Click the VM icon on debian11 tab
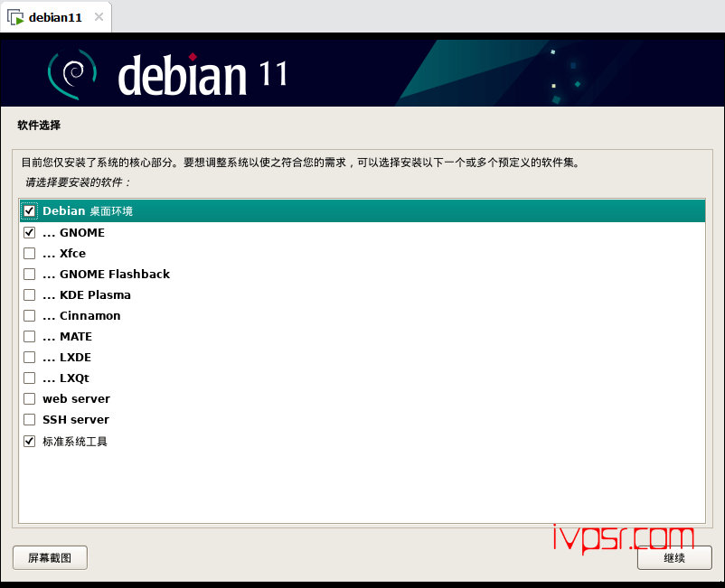The height and width of the screenshot is (588, 725). point(15,17)
